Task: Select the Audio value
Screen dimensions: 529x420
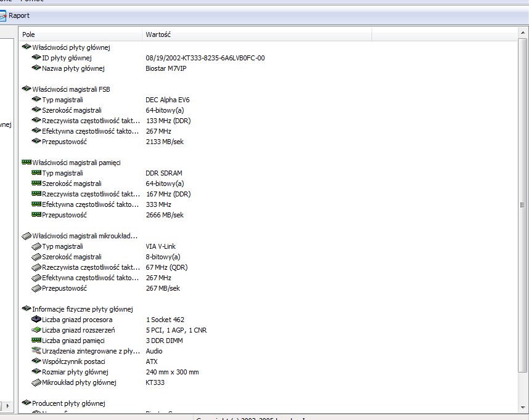Action: point(154,351)
